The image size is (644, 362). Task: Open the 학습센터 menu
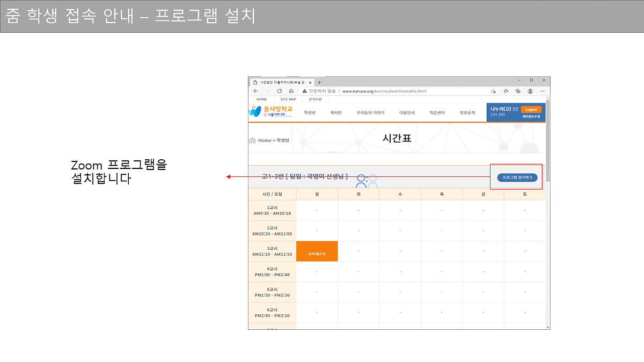click(437, 113)
